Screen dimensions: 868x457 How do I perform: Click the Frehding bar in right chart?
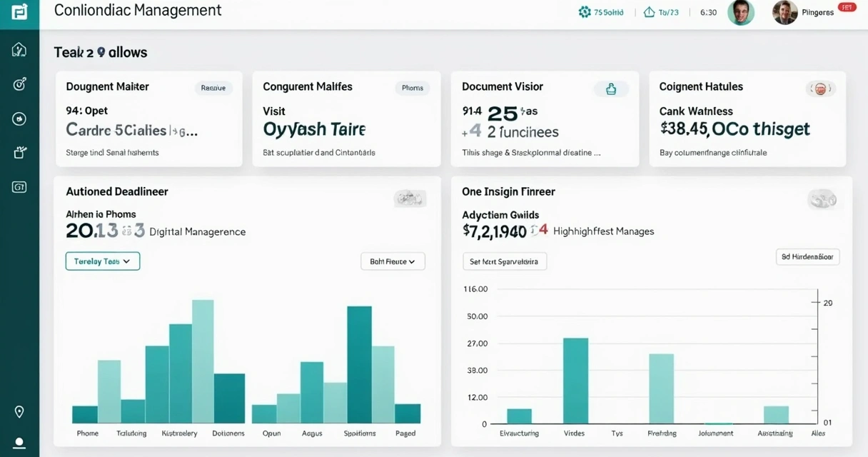[661, 388]
